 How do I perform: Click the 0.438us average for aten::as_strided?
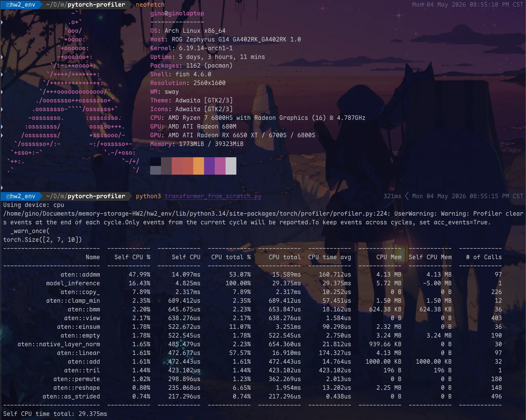point(339,396)
